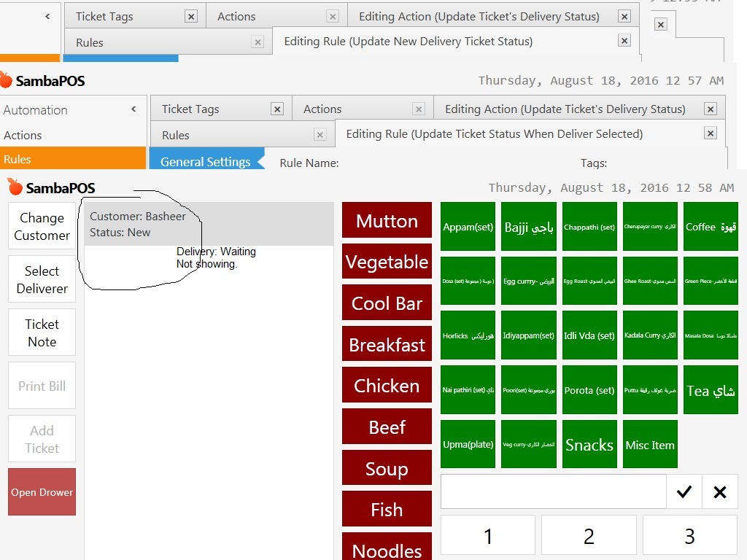The image size is (747, 560).
Task: Select Rules in the Automation sidebar
Action: [x=73, y=158]
